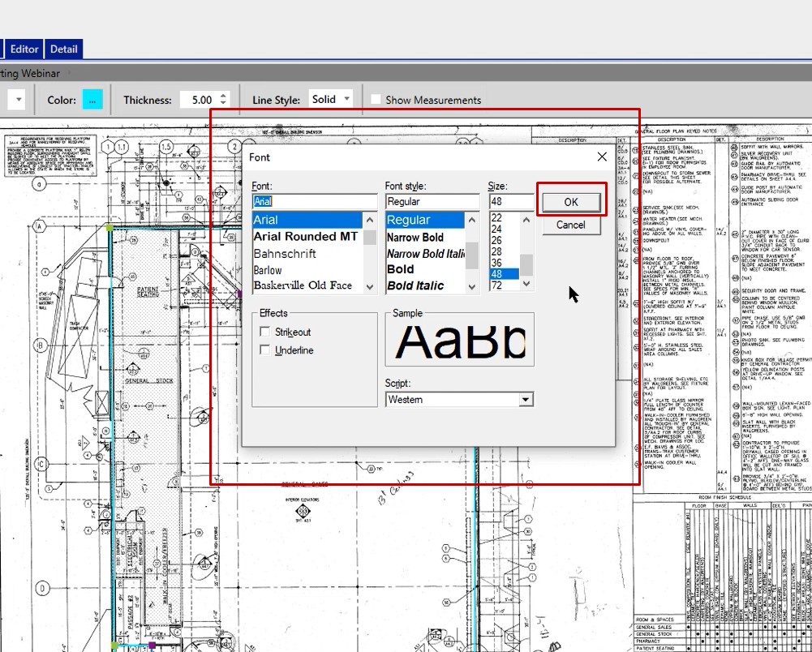The height and width of the screenshot is (652, 812).
Task: Switch to the Detail tab
Action: pos(64,49)
